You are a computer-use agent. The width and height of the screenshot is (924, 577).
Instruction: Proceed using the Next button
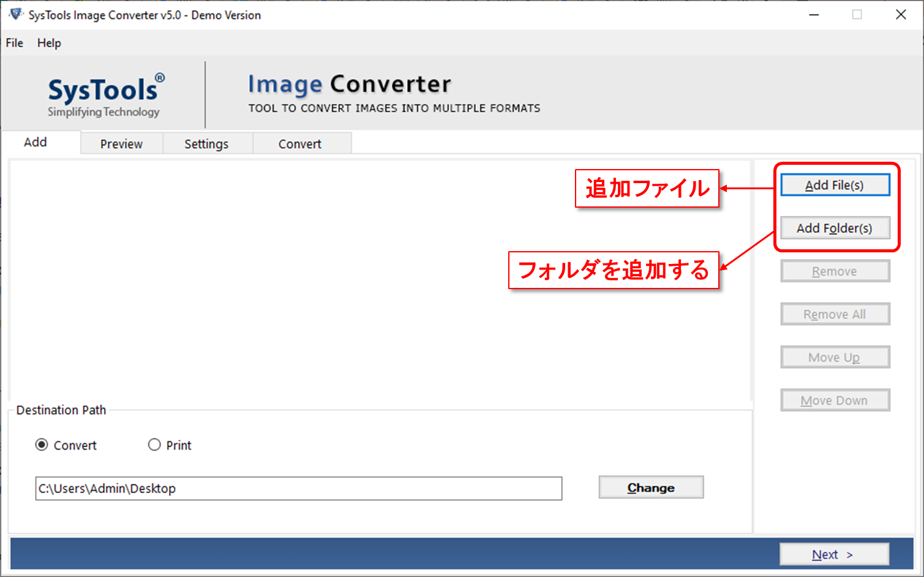(x=834, y=554)
